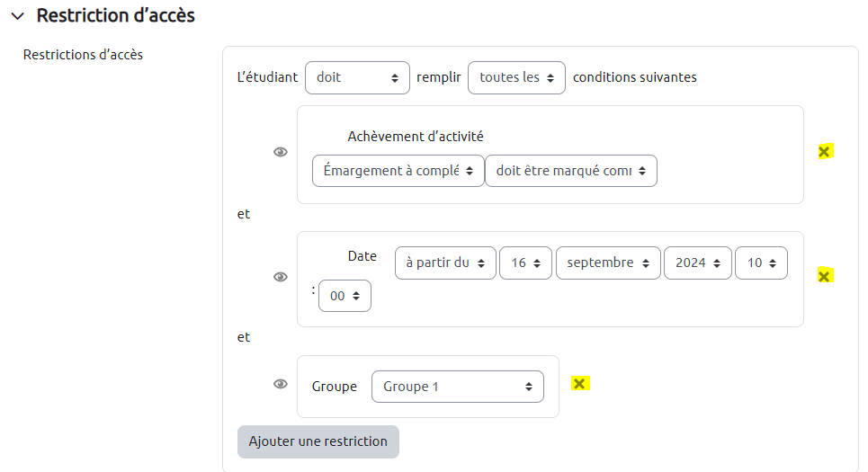Open the 'Groupe 1' group dropdown
The height and width of the screenshot is (472, 868).
click(457, 387)
